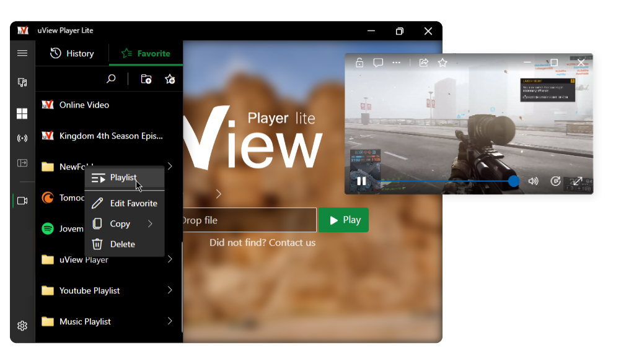Click the Spotify Jovem favorite icon

pyautogui.click(x=48, y=228)
